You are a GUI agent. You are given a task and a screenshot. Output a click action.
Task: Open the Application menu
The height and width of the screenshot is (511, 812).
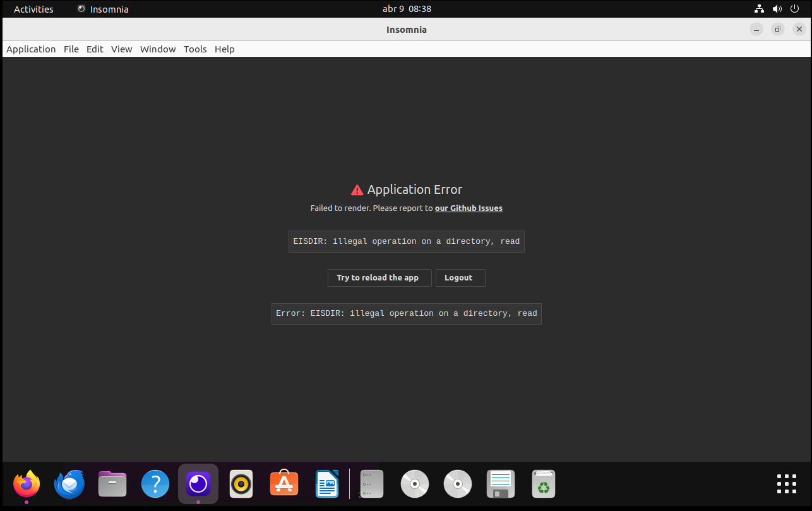coord(31,49)
